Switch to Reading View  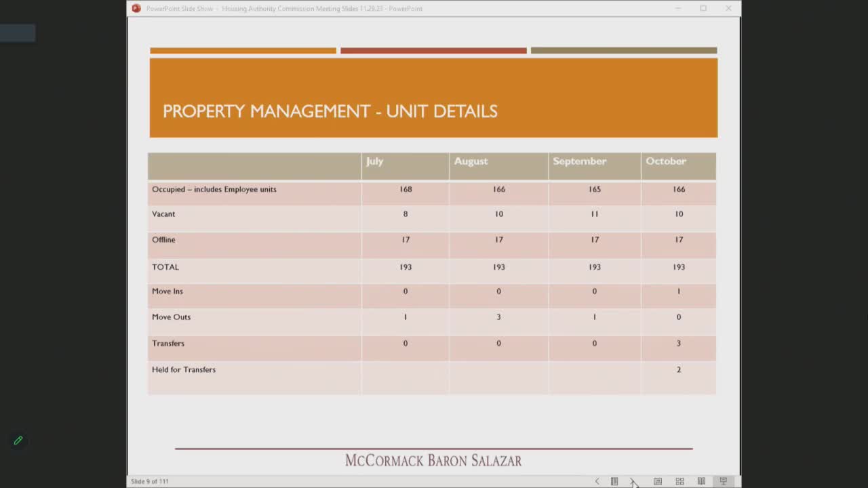point(701,481)
